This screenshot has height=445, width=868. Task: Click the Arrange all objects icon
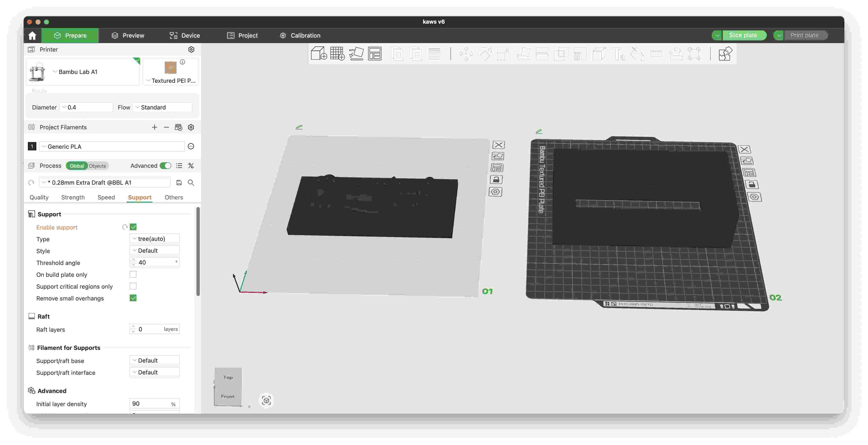375,54
